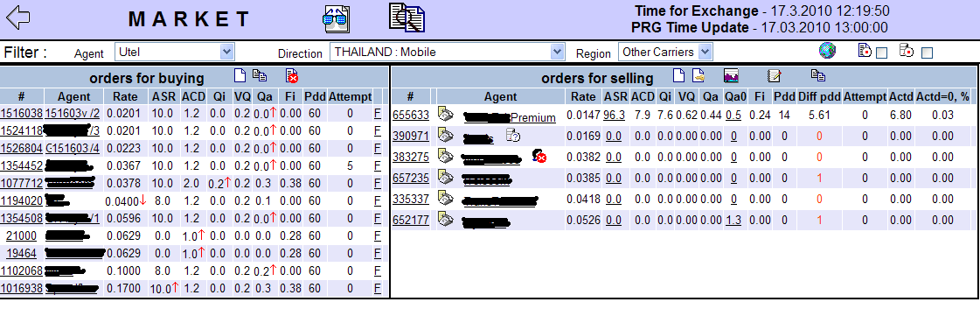Viewport: 980px width, 316px height.
Task: Sort buying orders by Rate column header
Action: (x=126, y=96)
